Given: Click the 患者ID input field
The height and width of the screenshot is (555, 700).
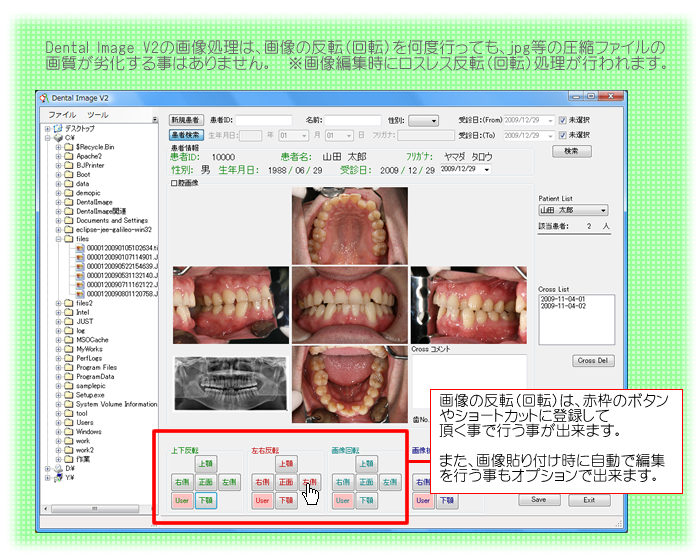Looking at the screenshot, I should pos(264,120).
